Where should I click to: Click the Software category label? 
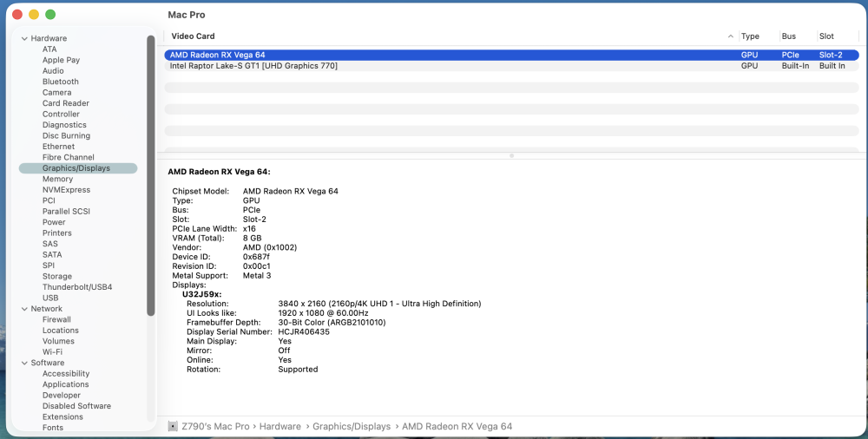(47, 363)
